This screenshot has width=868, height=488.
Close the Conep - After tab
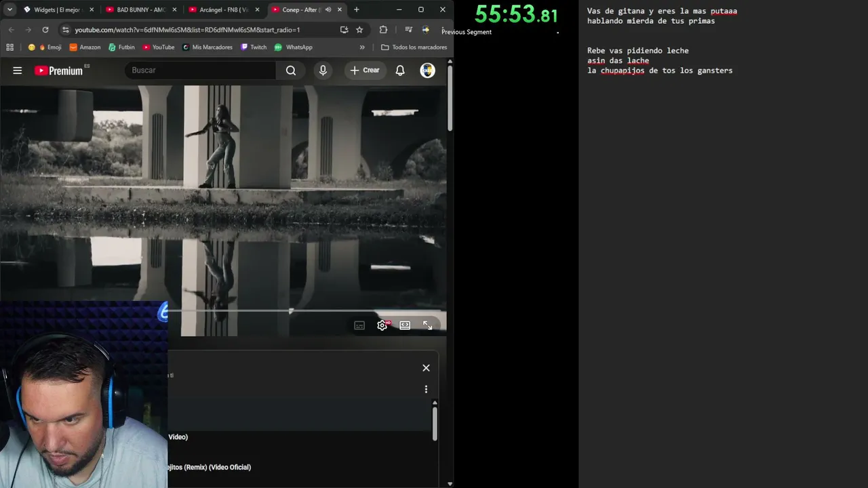tap(340, 9)
